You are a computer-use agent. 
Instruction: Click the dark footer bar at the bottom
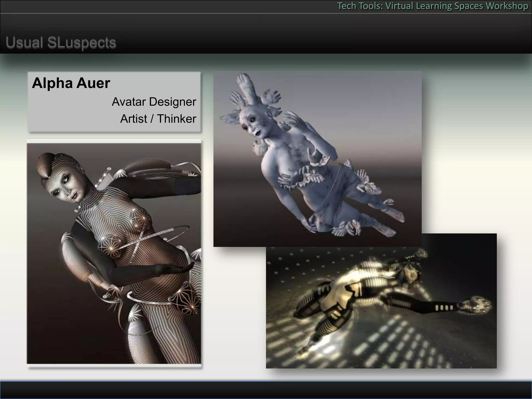coord(266,390)
